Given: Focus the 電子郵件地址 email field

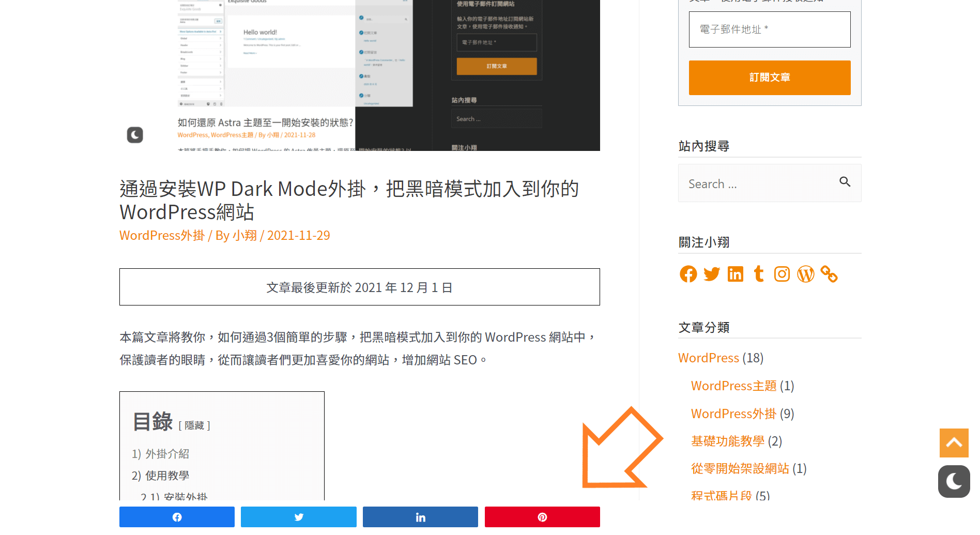Looking at the screenshot, I should point(770,29).
